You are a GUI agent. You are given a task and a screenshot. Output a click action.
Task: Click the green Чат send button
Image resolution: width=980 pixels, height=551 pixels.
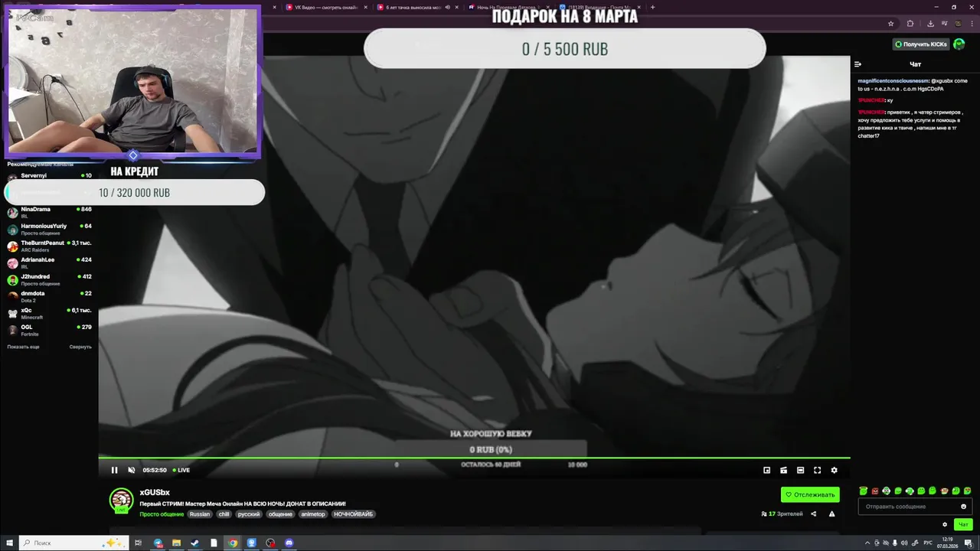coord(963,524)
